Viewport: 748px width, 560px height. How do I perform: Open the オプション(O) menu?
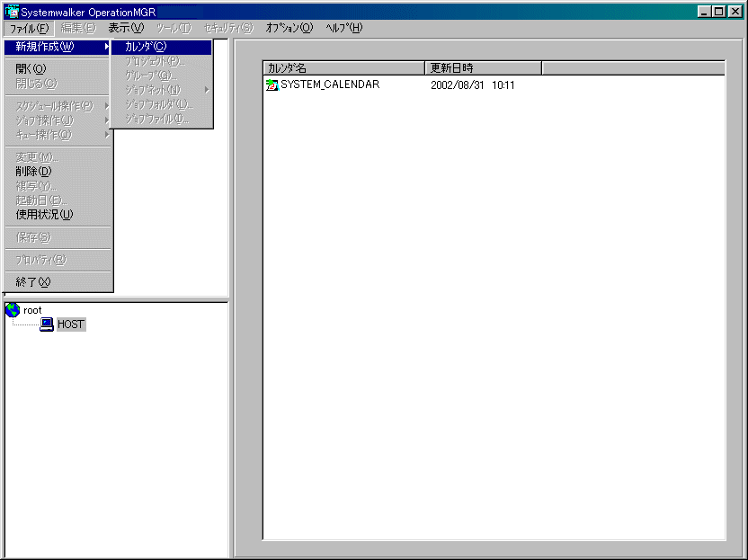click(x=289, y=28)
